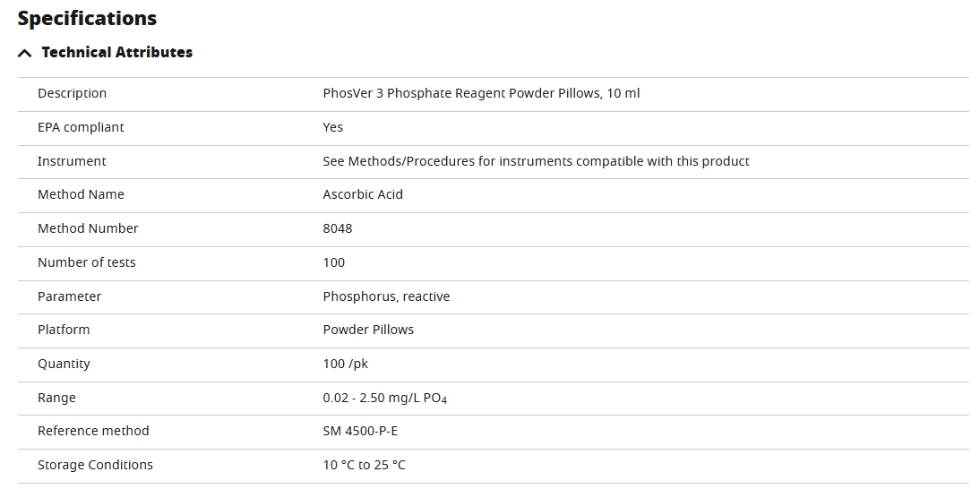Click the See Methods/Procedures instrument text

coord(536,161)
